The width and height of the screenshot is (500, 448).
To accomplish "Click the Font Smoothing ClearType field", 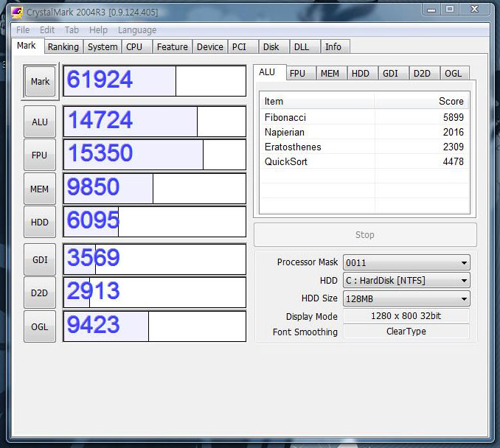I will (x=406, y=332).
